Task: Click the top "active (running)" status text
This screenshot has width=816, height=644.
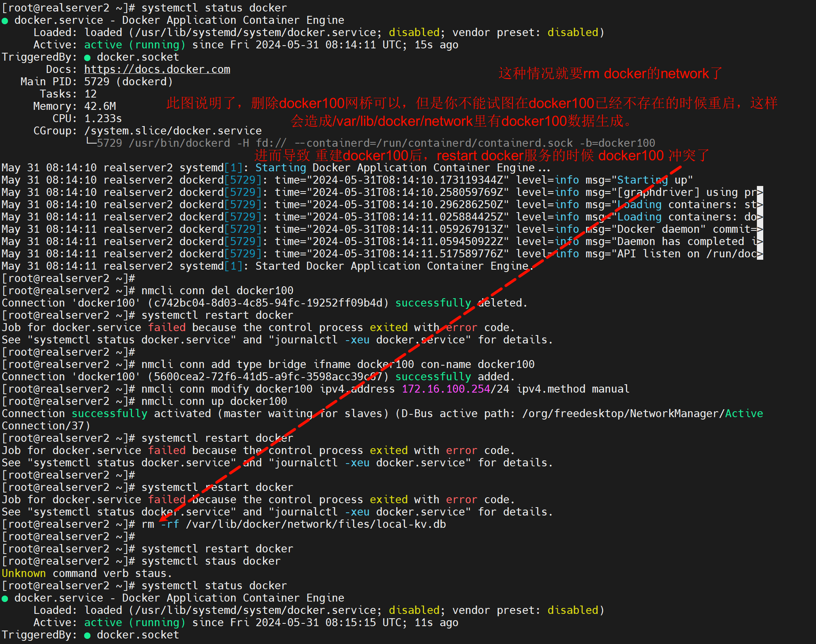Action: coord(134,45)
